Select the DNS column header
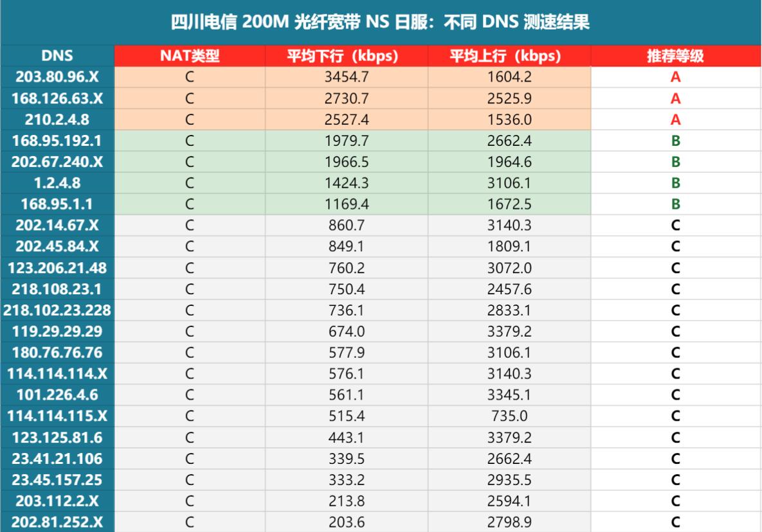Screen dimensions: 762x532 [57, 57]
